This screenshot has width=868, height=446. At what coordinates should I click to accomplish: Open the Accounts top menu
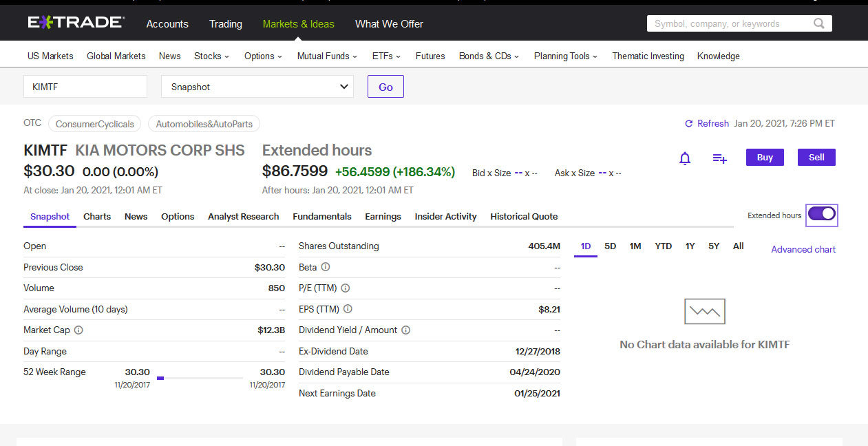click(167, 24)
